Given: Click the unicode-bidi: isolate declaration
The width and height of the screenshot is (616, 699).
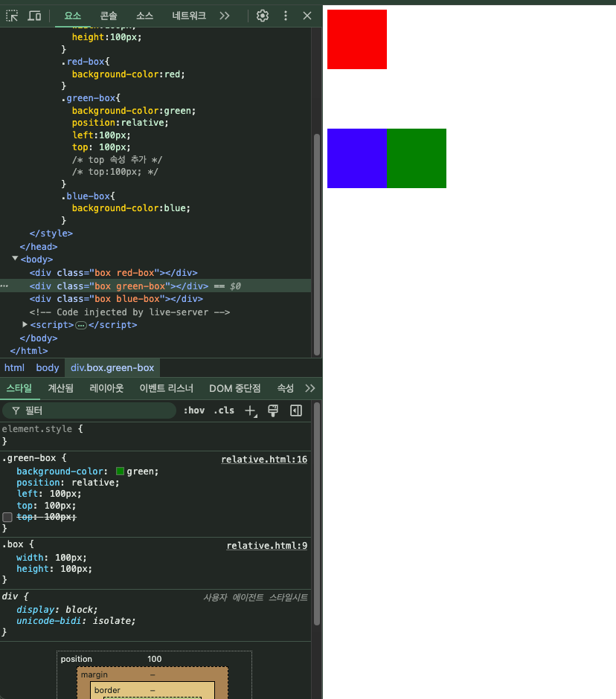Looking at the screenshot, I should pyautogui.click(x=76, y=620).
